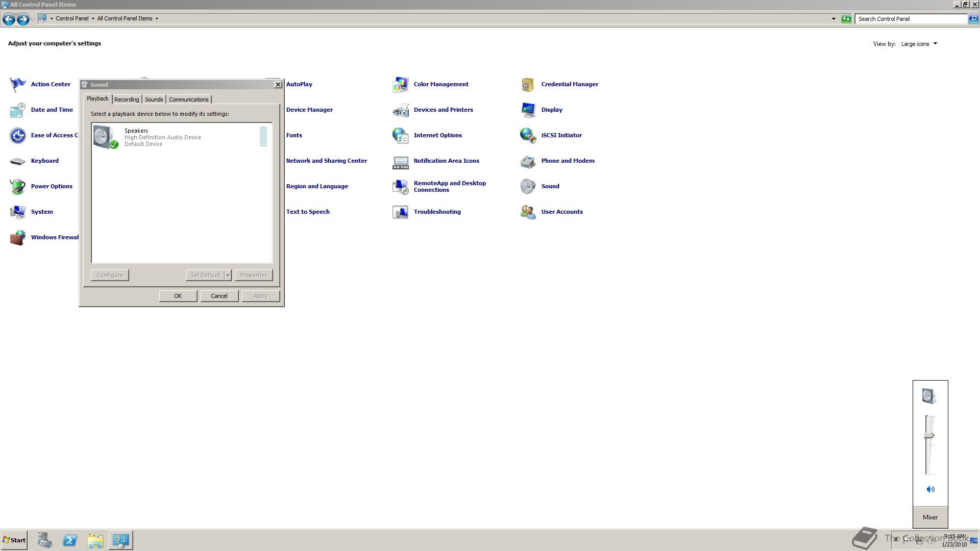The width and height of the screenshot is (980, 551).
Task: Open Color Management icon
Action: 401,84
